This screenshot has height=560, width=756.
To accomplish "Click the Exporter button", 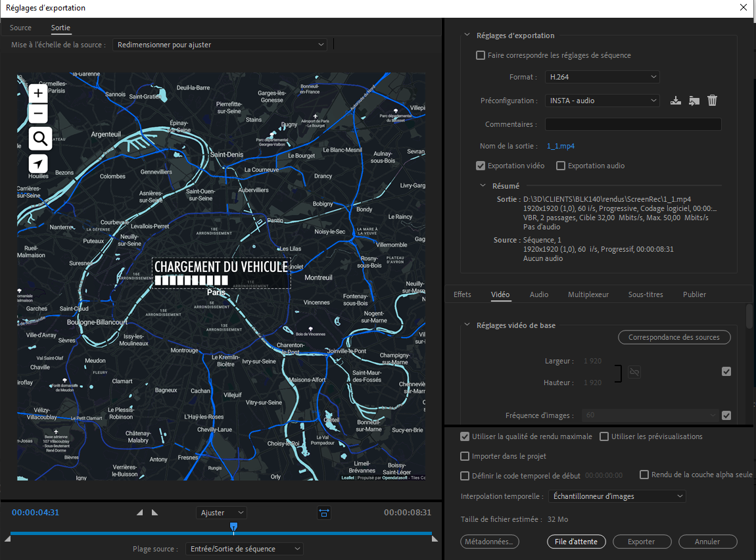I will tap(641, 542).
